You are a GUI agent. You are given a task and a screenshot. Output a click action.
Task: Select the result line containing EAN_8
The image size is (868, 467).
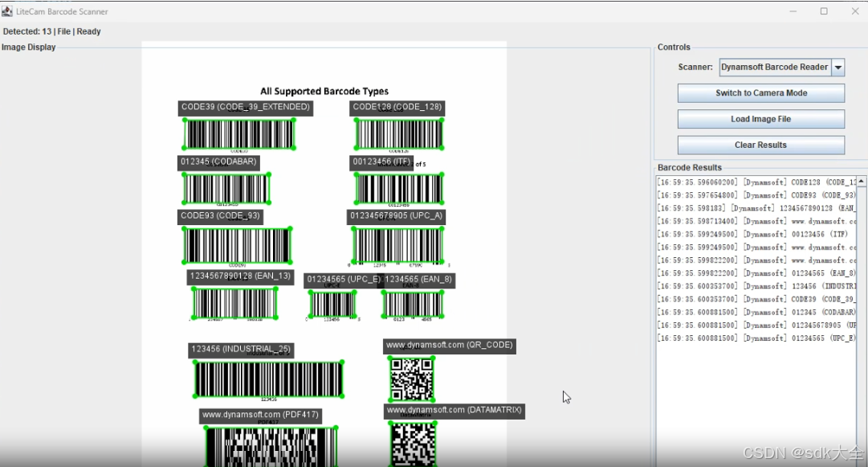[x=756, y=273]
